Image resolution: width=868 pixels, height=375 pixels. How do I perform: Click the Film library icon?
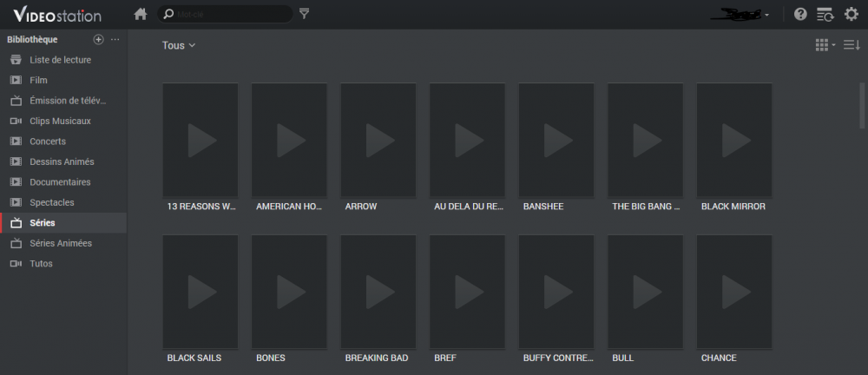pyautogui.click(x=16, y=81)
